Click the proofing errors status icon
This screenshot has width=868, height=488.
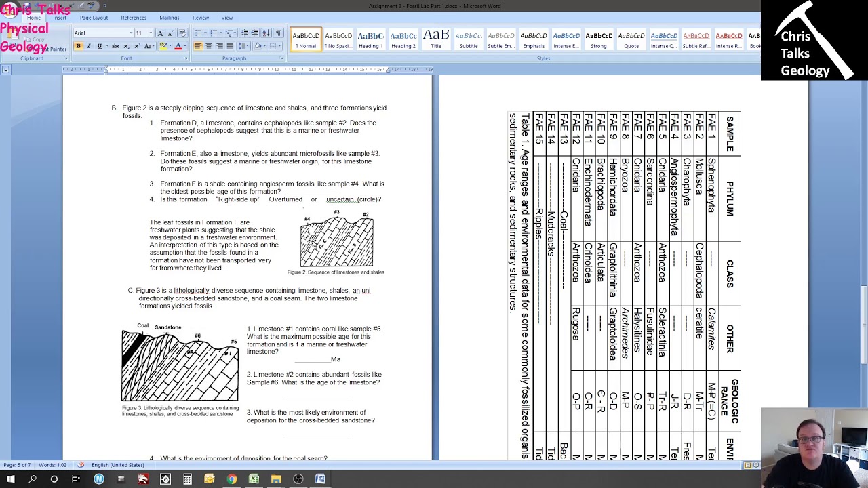coord(81,465)
